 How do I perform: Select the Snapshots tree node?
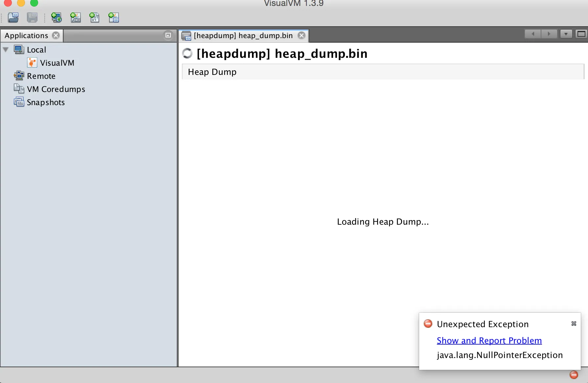pos(46,102)
